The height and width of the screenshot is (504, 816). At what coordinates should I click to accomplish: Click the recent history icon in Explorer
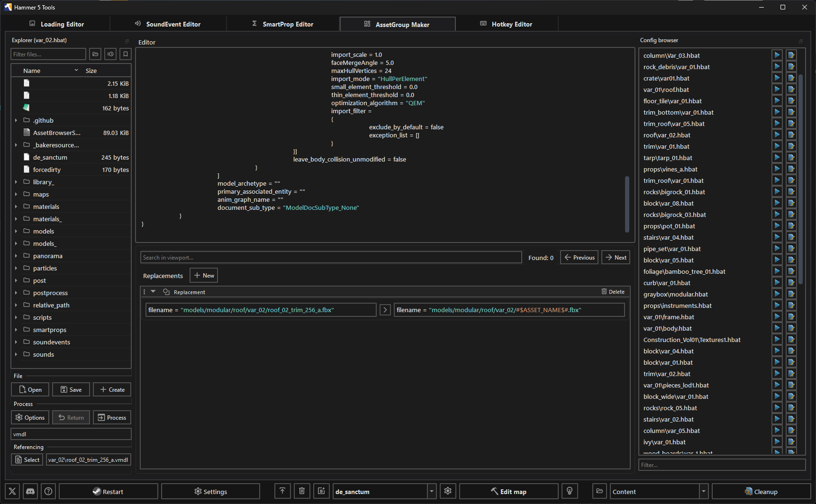tap(110, 54)
